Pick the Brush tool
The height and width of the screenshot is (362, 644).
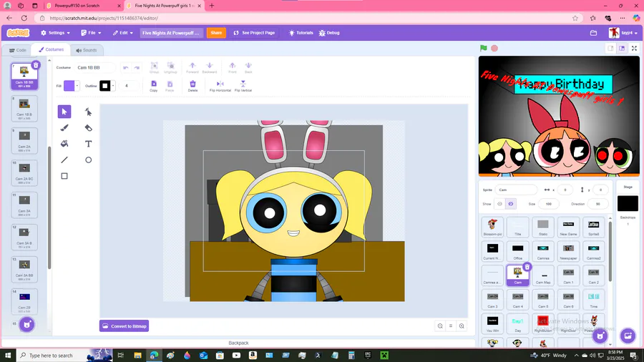click(64, 127)
